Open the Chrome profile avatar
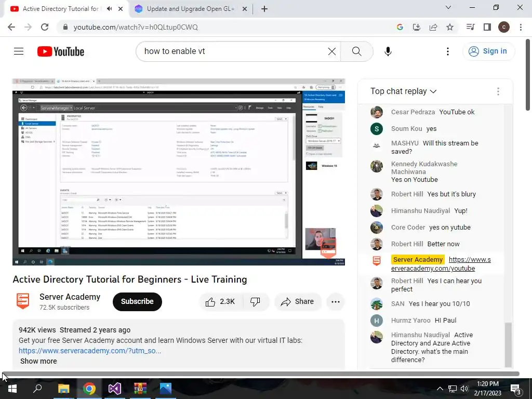532x399 pixels. [x=504, y=27]
